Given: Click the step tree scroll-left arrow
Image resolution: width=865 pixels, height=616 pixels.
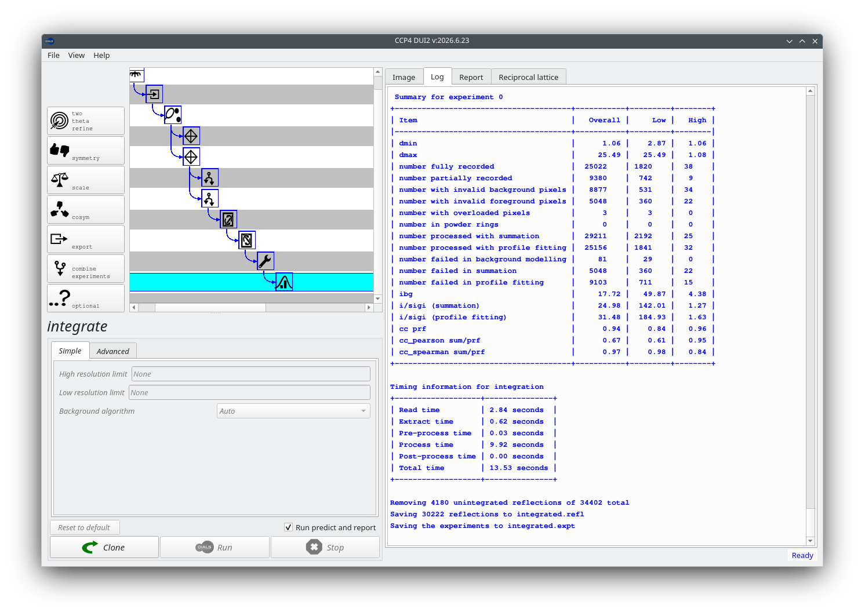Looking at the screenshot, I should click(134, 308).
